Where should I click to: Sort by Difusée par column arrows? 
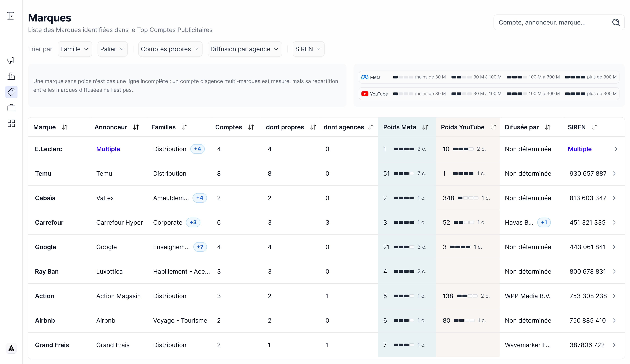(548, 127)
